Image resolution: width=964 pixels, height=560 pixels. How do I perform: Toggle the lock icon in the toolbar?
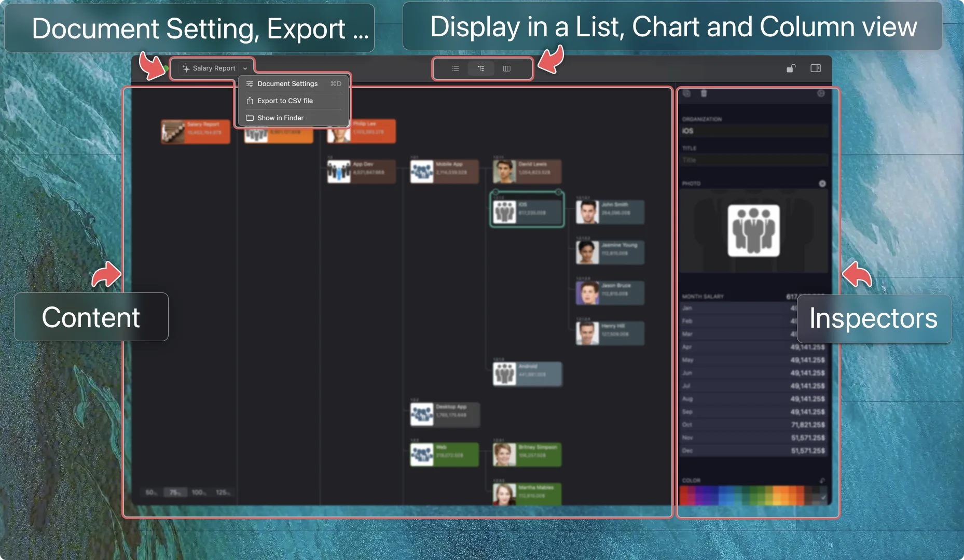[x=791, y=68]
